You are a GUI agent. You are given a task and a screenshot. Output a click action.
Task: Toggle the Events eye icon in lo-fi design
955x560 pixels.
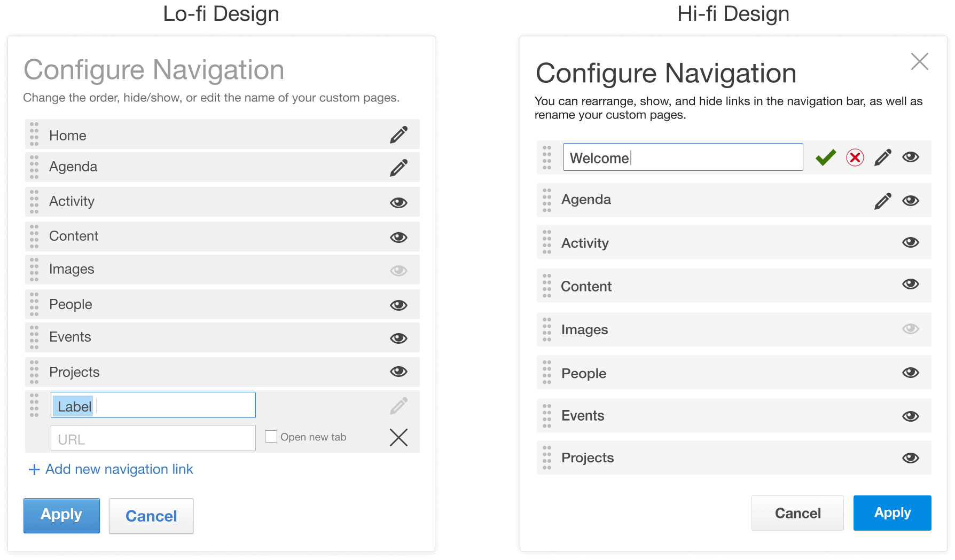[x=398, y=337]
